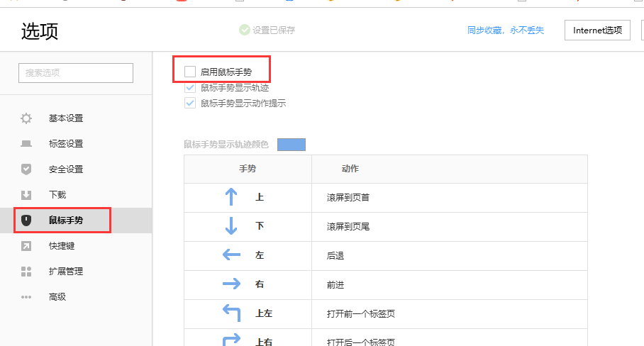Toggle the 鼠标手势显示轨迹 checkbox
The width and height of the screenshot is (644, 346).
click(190, 88)
